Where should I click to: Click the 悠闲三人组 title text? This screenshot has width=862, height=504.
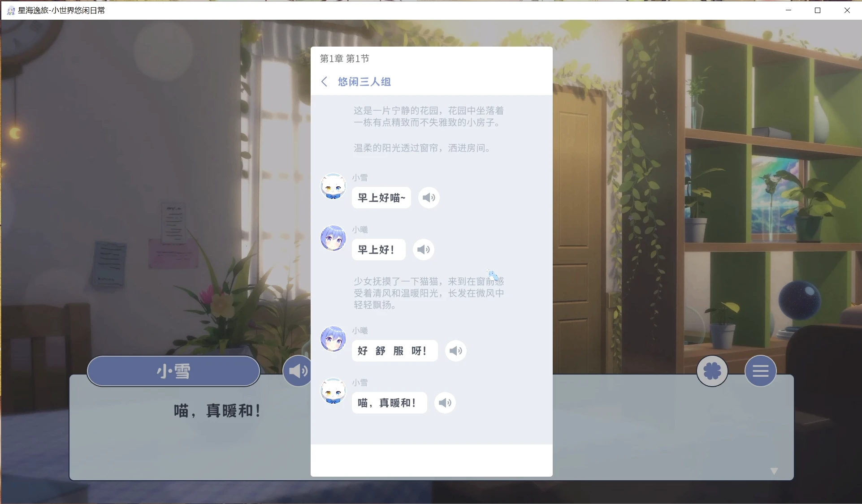tap(364, 82)
